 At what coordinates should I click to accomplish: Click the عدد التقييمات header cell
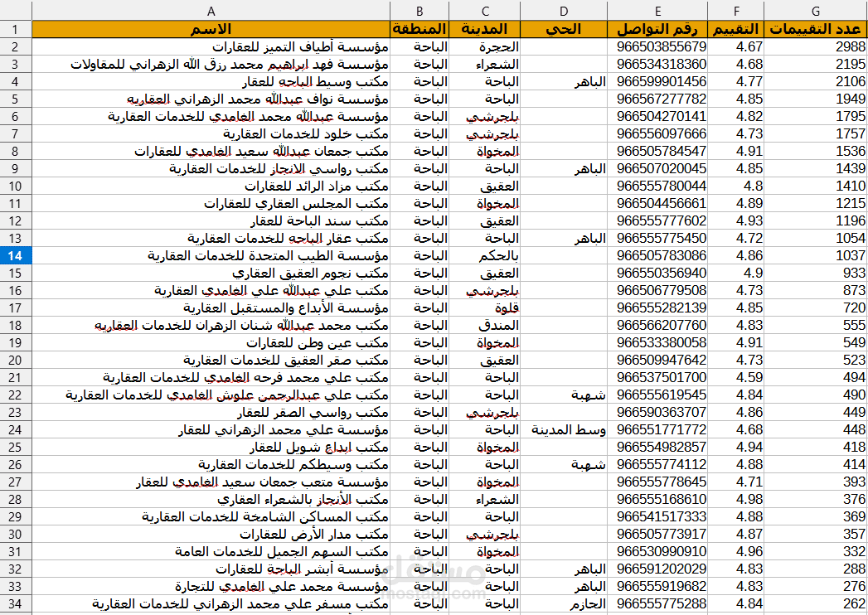(816, 29)
